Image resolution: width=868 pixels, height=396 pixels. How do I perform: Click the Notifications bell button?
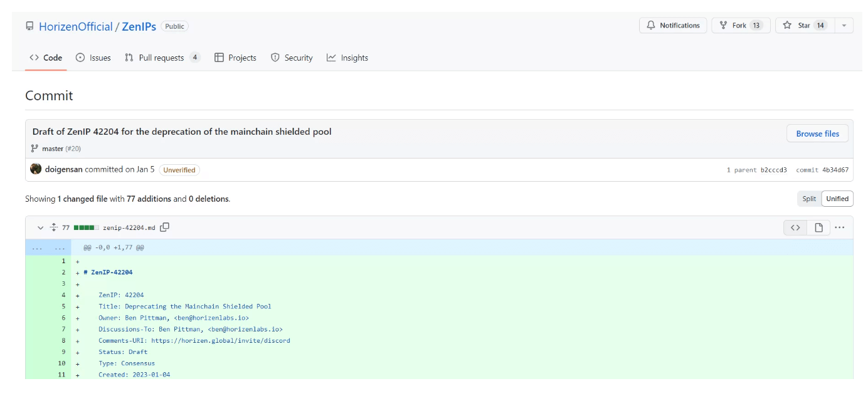(x=673, y=26)
